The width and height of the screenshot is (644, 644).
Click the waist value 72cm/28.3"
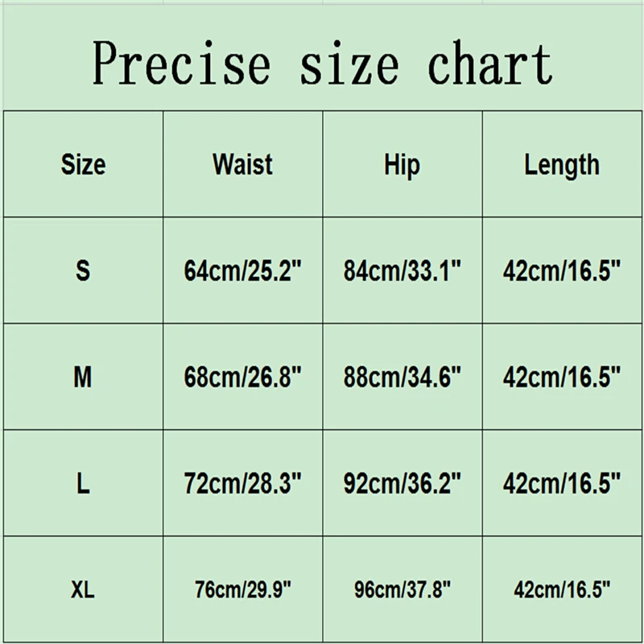pos(242,483)
